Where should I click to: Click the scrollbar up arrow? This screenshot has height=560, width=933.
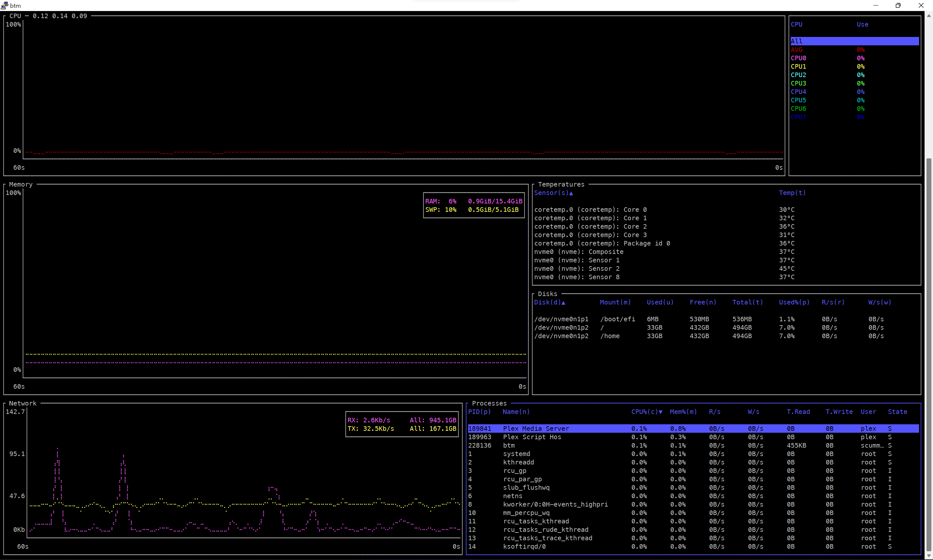click(x=929, y=16)
